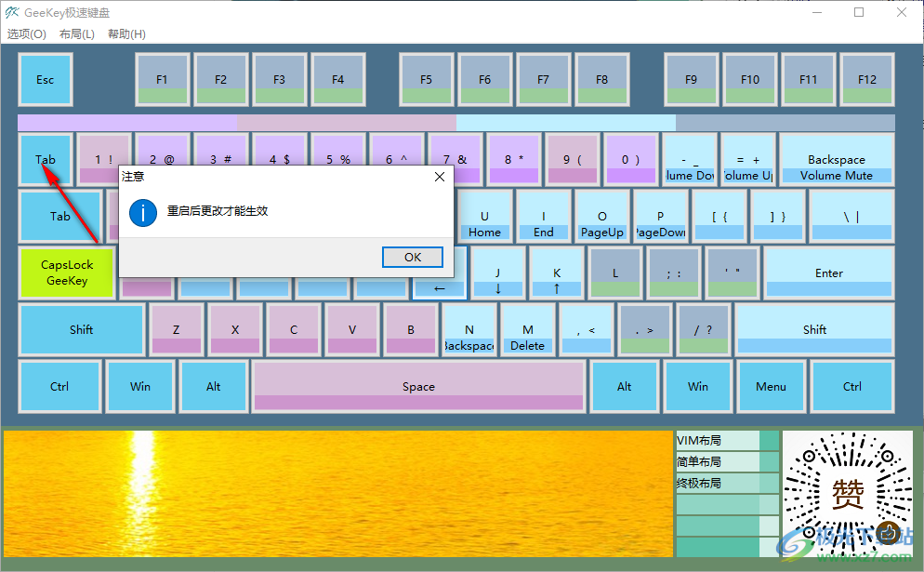Click the F10 key
This screenshot has width=924, height=572.
(x=750, y=80)
